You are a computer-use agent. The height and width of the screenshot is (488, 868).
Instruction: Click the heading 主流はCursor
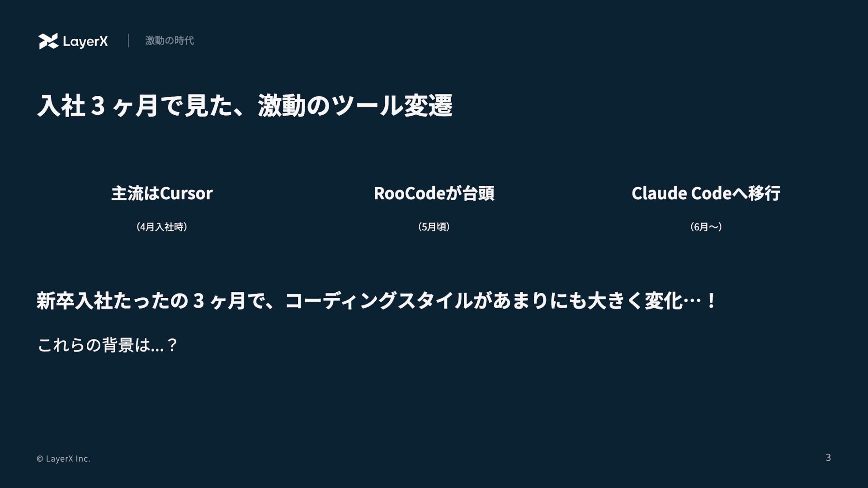tap(162, 193)
